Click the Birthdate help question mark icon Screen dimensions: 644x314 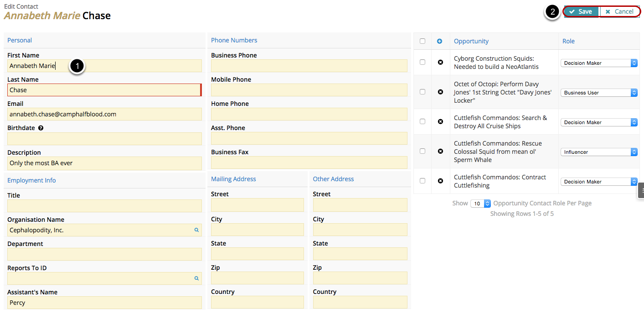tap(41, 128)
